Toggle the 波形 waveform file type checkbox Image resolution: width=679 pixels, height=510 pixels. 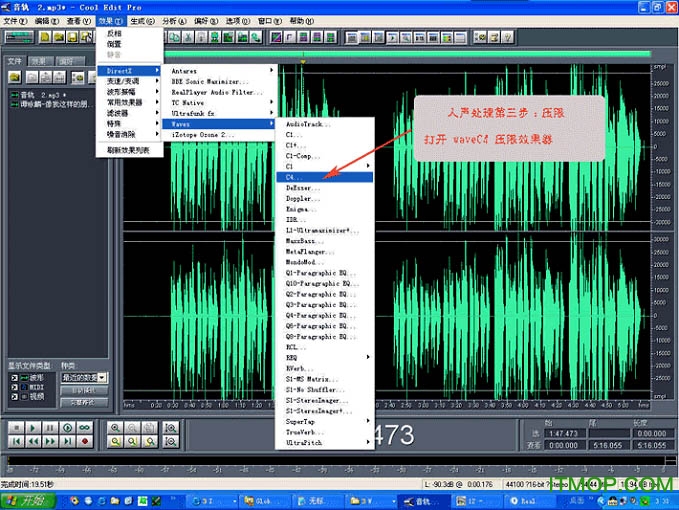click(x=13, y=377)
